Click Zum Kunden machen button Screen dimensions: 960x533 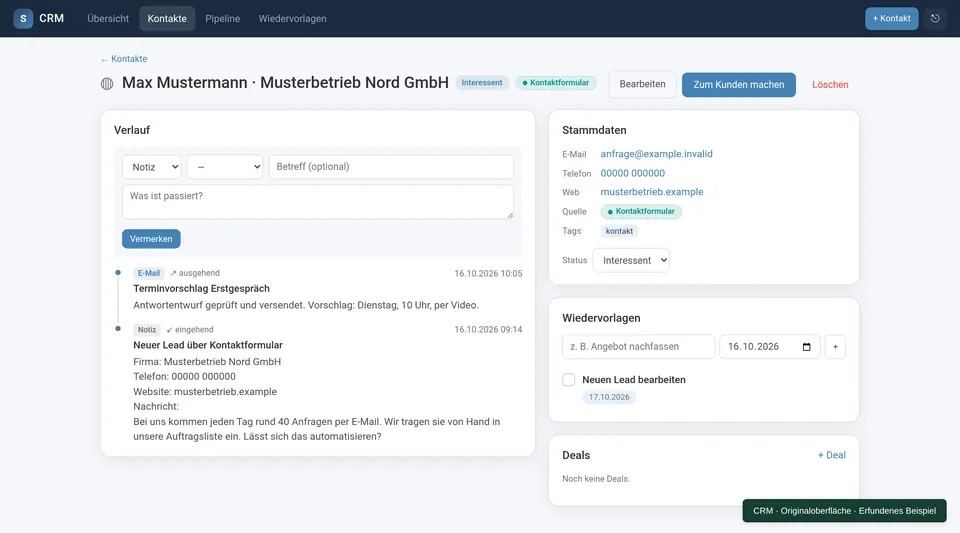point(738,84)
